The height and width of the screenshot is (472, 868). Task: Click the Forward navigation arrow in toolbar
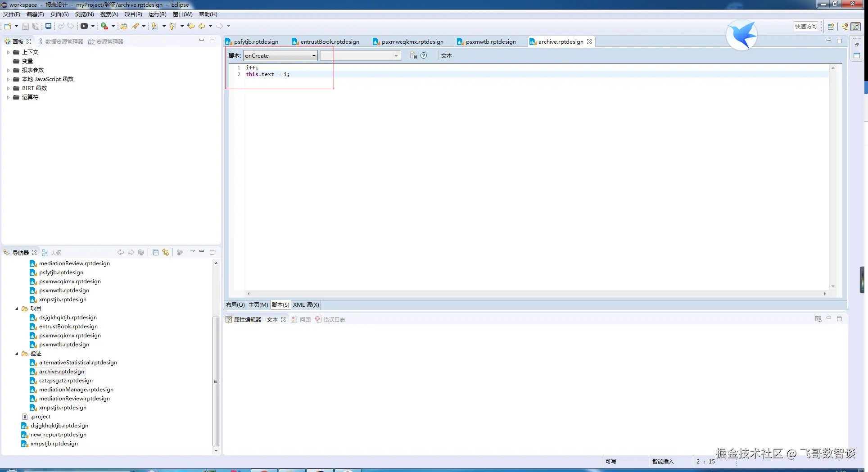(220, 26)
